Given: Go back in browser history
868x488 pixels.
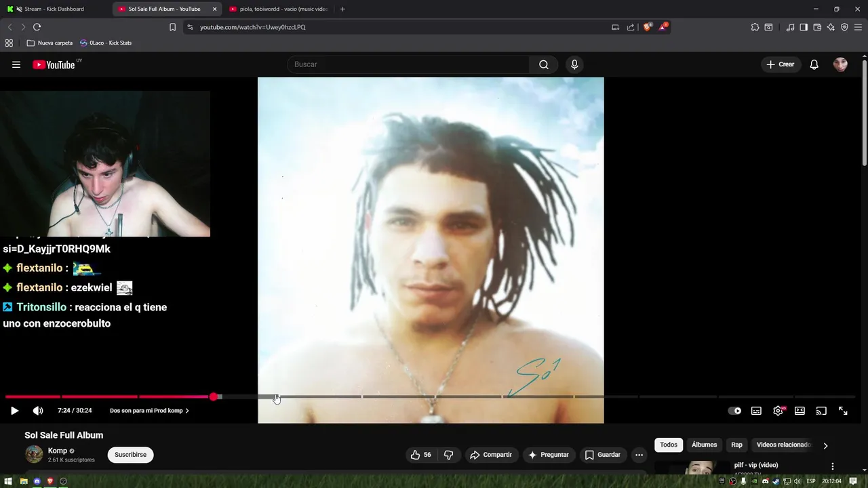Looking at the screenshot, I should [9, 27].
